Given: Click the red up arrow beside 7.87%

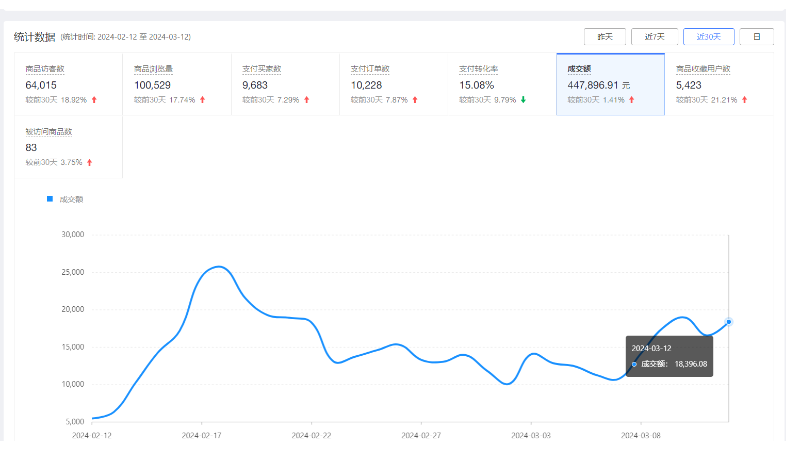Looking at the screenshot, I should pyautogui.click(x=415, y=100).
